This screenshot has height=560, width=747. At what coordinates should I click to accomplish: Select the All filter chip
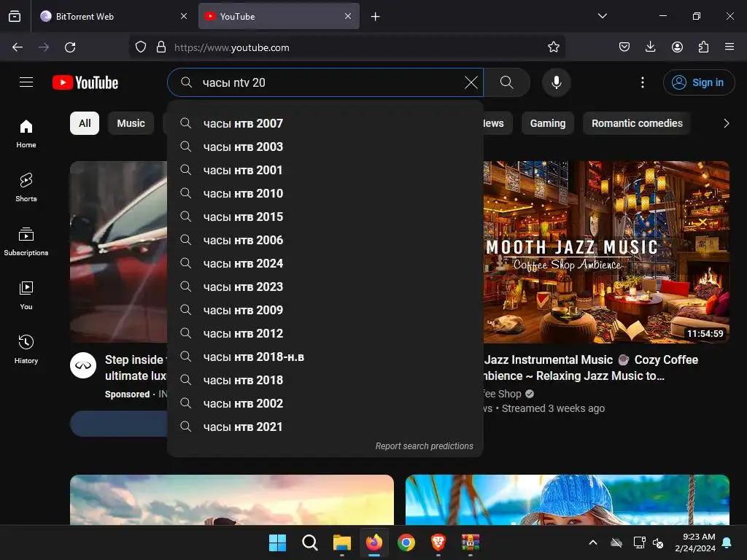click(x=85, y=123)
